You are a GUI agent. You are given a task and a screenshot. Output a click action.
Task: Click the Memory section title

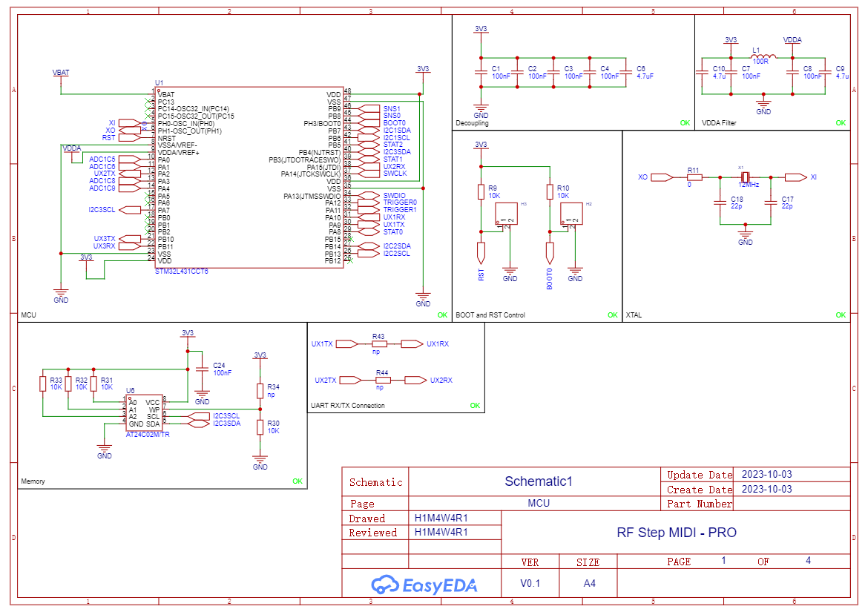[33, 481]
